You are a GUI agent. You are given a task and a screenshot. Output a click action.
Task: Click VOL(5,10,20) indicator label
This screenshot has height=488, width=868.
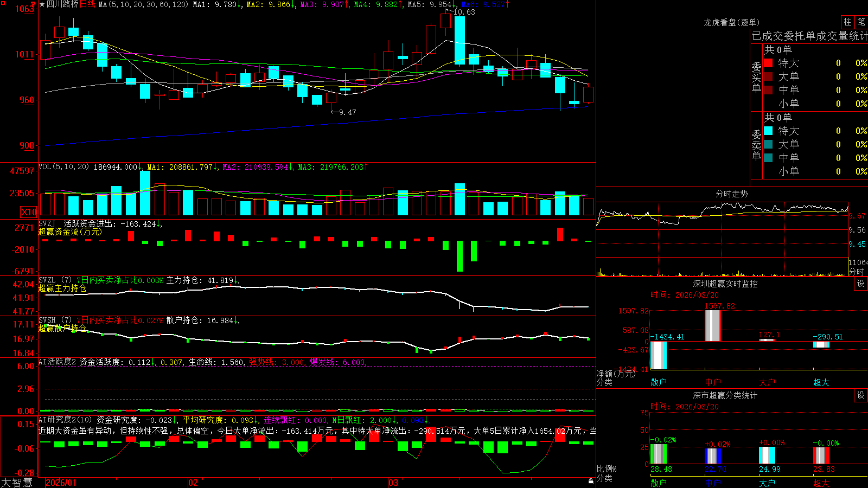(63, 167)
